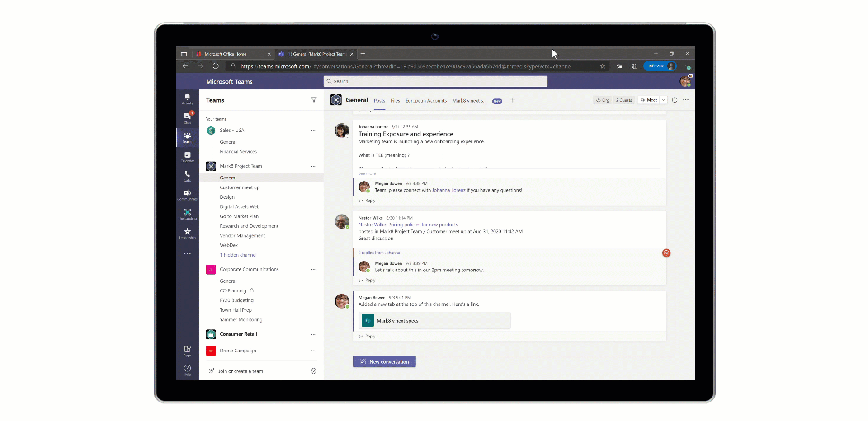Open more options for Consumer Retail
The width and height of the screenshot is (868, 421).
pos(314,334)
